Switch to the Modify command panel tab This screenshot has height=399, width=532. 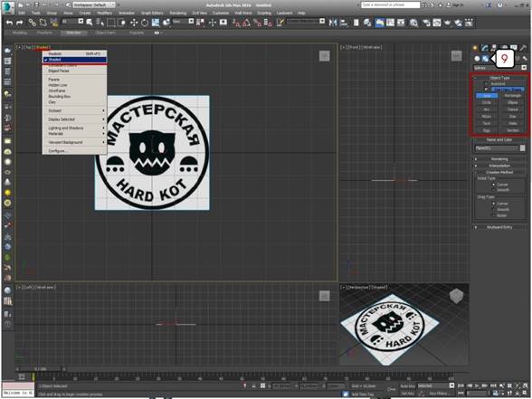[x=484, y=48]
